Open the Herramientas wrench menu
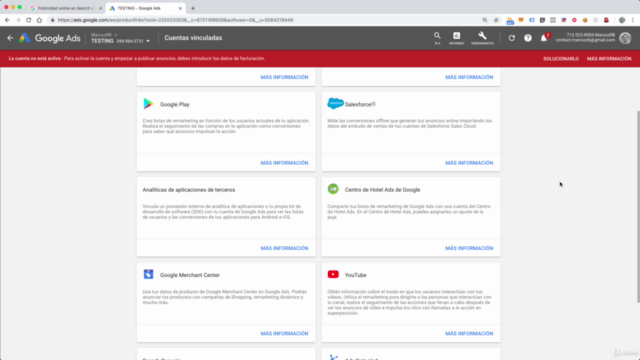The image size is (640, 360). click(x=482, y=38)
